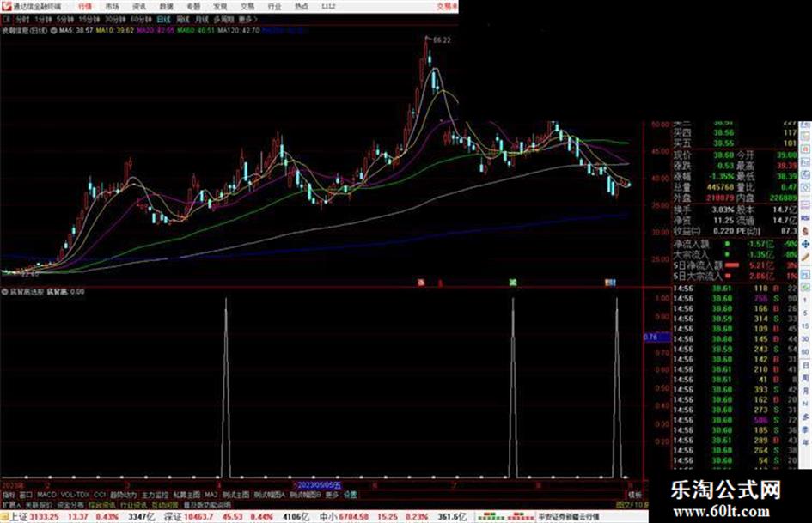Open the 资讯 menu
The image size is (812, 523).
[139, 7]
